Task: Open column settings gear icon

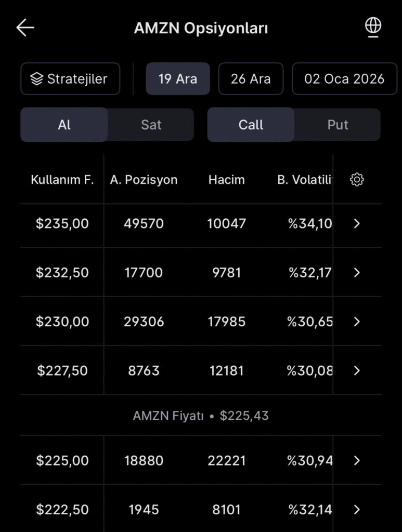Action: pyautogui.click(x=357, y=180)
